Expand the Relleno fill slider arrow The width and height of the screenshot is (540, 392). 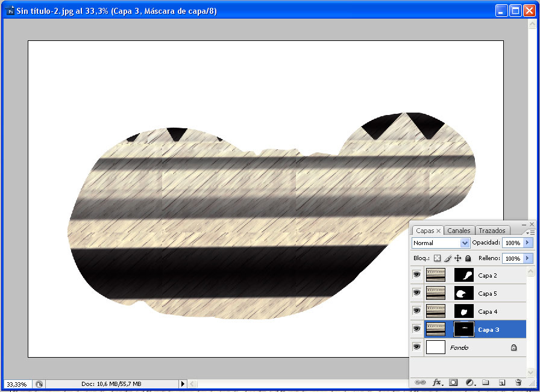(x=529, y=258)
